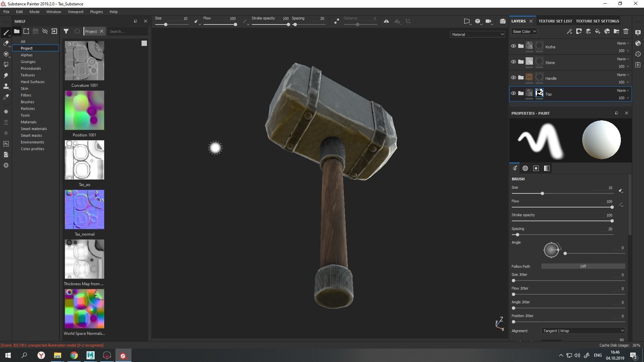Open the Base Color channel dropdown
Image resolution: width=644 pixels, height=362 pixels.
click(x=524, y=32)
